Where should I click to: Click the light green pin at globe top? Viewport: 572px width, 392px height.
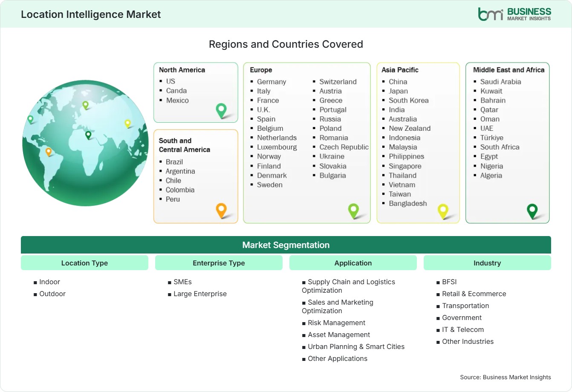[x=85, y=105]
